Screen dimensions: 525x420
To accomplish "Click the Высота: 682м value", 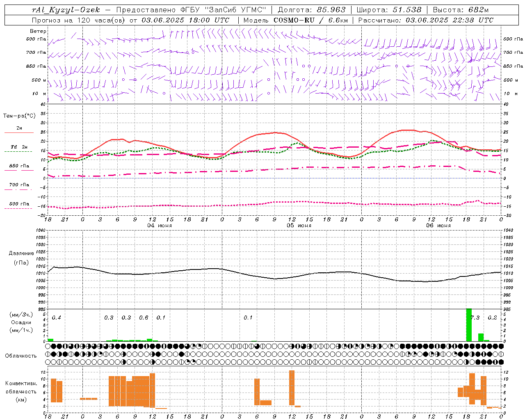I will click(x=461, y=10).
